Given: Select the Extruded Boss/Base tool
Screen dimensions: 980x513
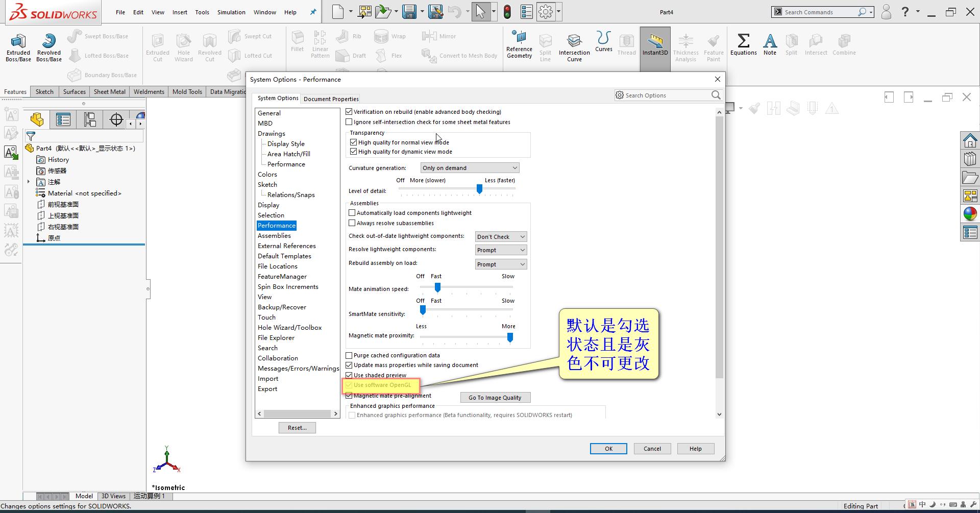Looking at the screenshot, I should (x=18, y=47).
